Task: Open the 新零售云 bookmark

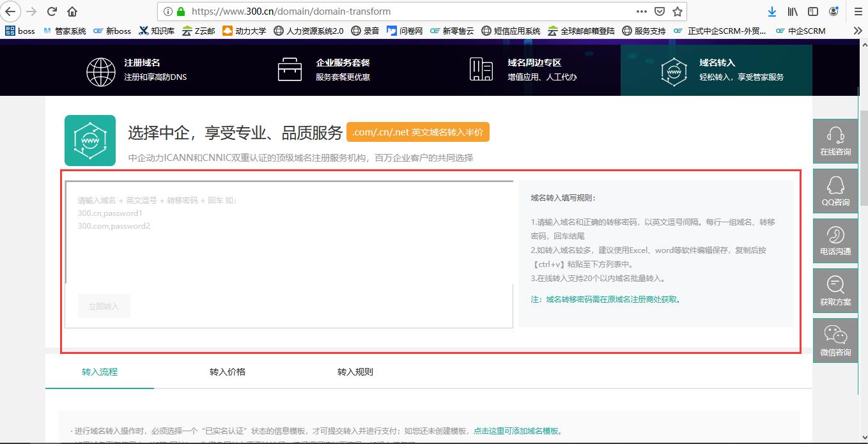Action: (452, 31)
